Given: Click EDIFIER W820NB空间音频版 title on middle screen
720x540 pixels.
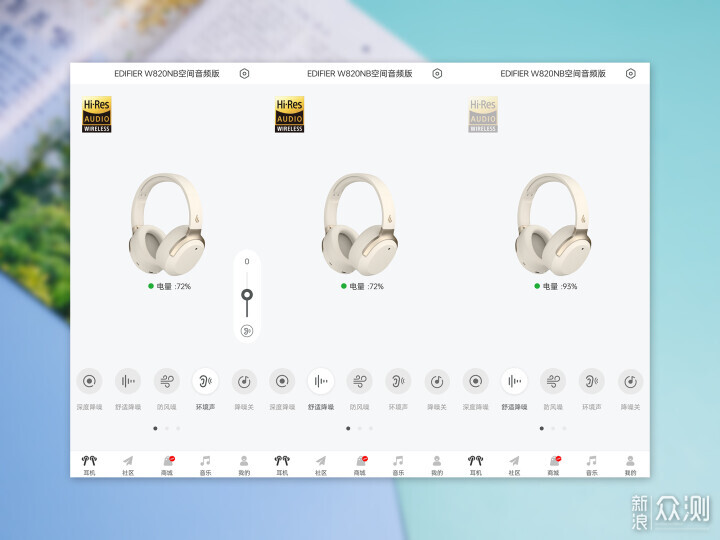Looking at the screenshot, I should (360, 73).
